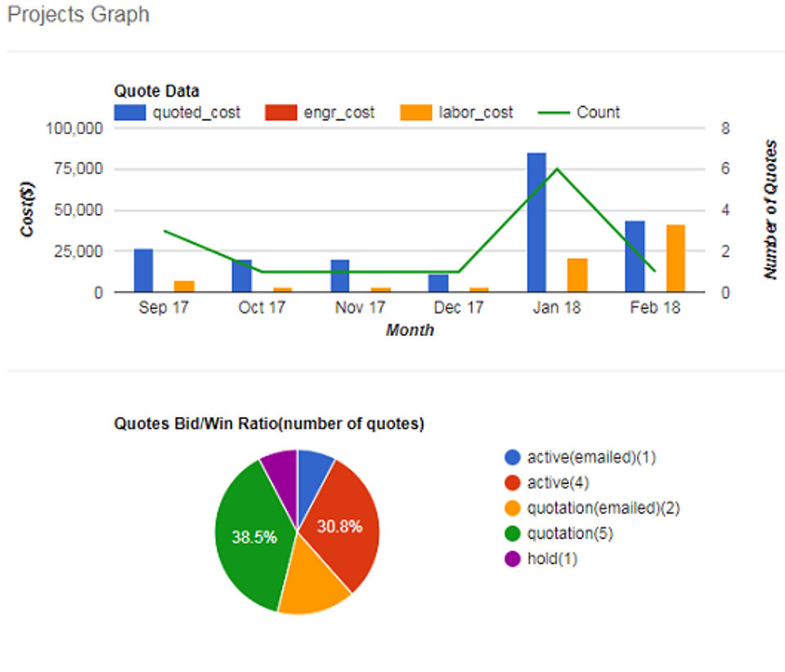785x672 pixels.
Task: Click the Jan 18 labor_cost orange bar
Action: (x=577, y=276)
